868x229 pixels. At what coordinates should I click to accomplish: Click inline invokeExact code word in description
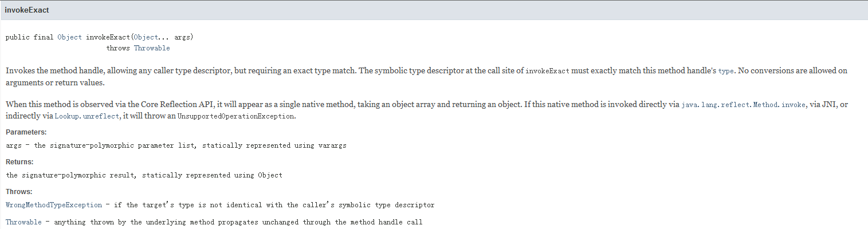point(547,71)
